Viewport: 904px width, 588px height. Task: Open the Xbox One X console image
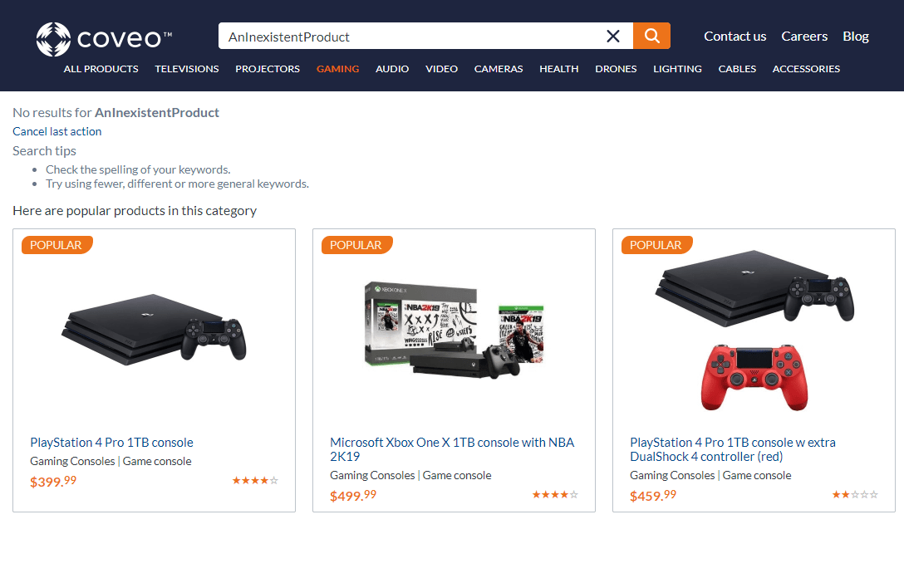[x=454, y=330]
